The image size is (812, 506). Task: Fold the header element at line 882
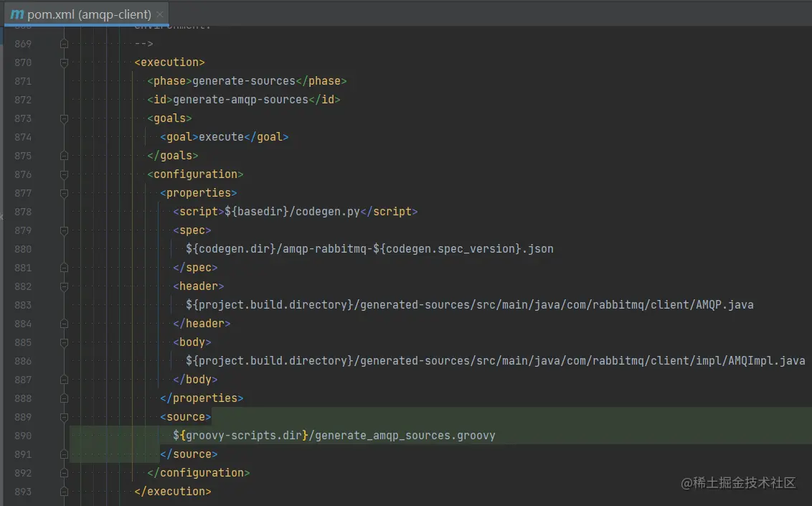64,286
